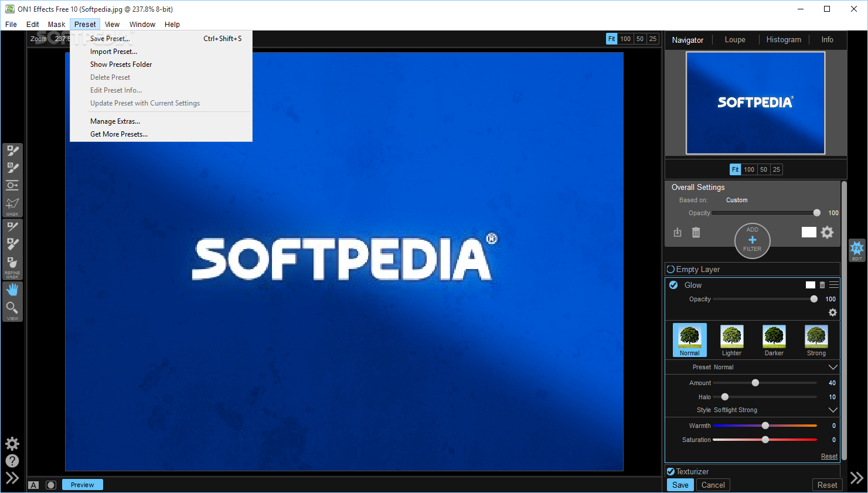
Task: Open the Edit menu
Action: click(x=33, y=24)
